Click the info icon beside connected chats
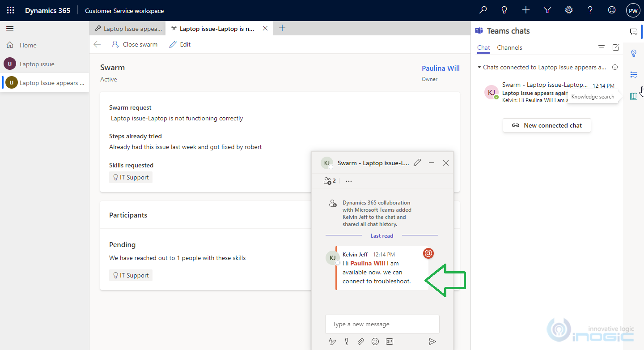 click(x=615, y=67)
